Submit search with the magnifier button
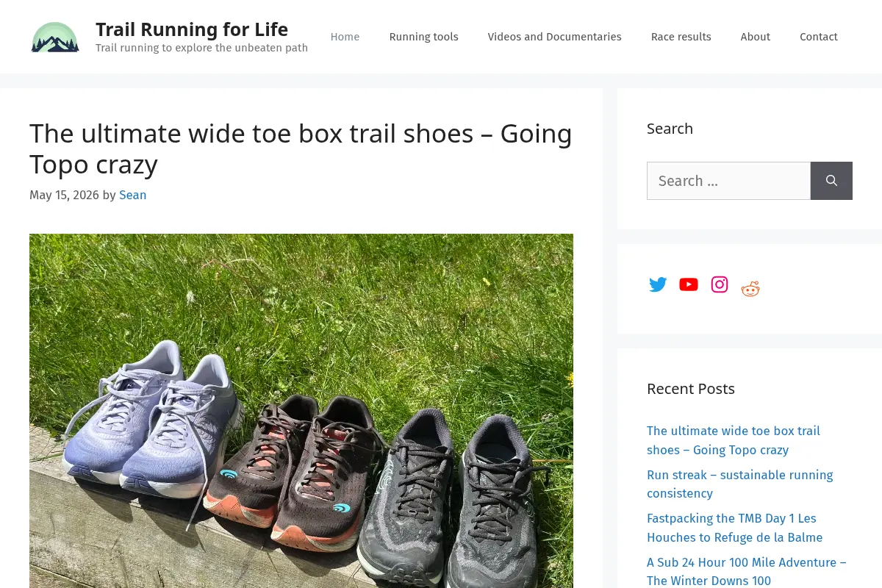 (831, 181)
